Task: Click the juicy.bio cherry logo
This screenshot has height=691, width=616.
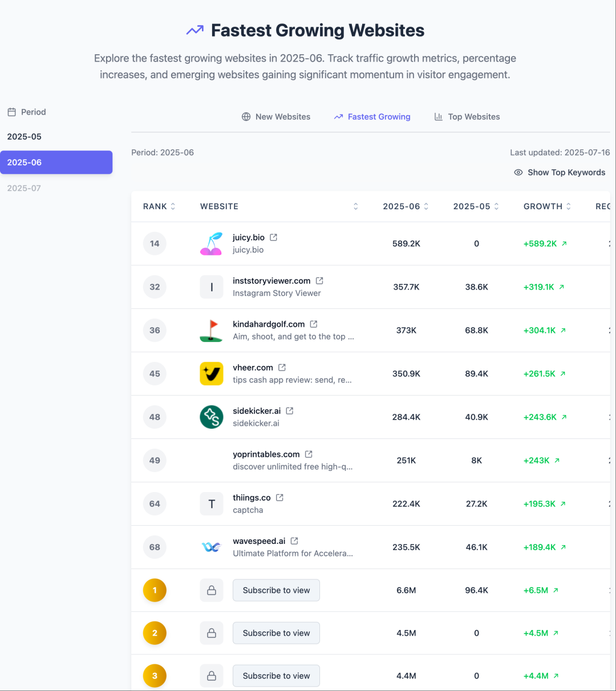Action: [x=212, y=243]
